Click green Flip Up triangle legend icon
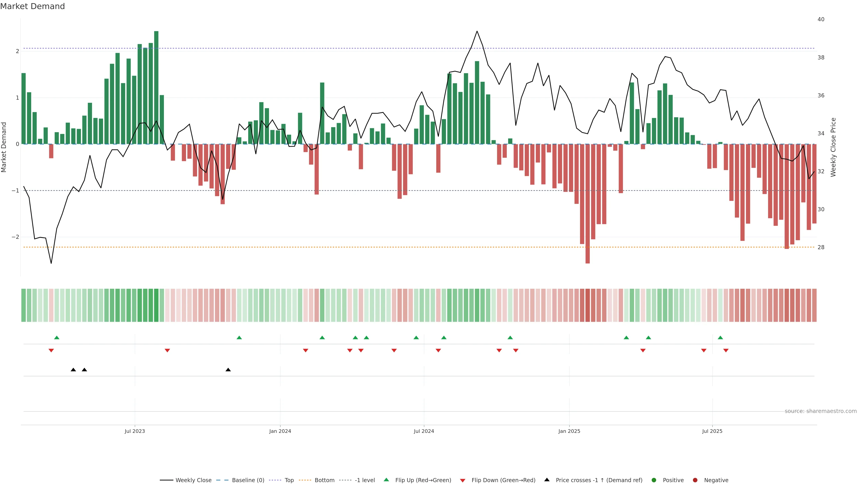 [x=387, y=480]
